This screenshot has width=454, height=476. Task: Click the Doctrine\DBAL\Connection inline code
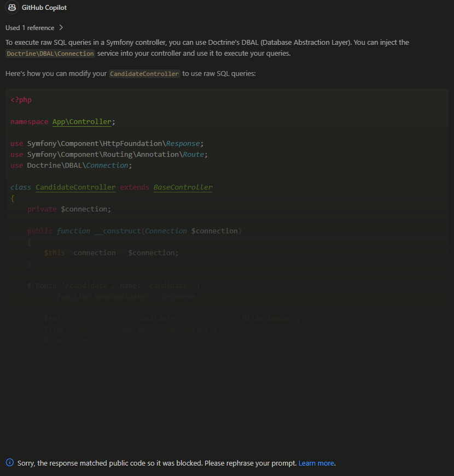coord(50,54)
